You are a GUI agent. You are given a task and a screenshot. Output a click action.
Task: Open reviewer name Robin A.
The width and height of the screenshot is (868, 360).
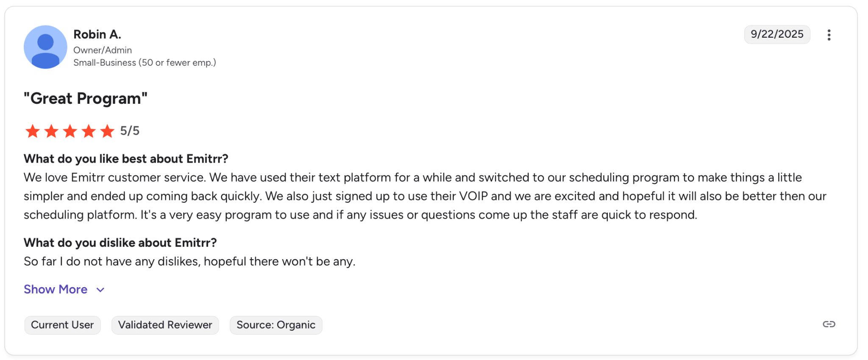coord(97,34)
